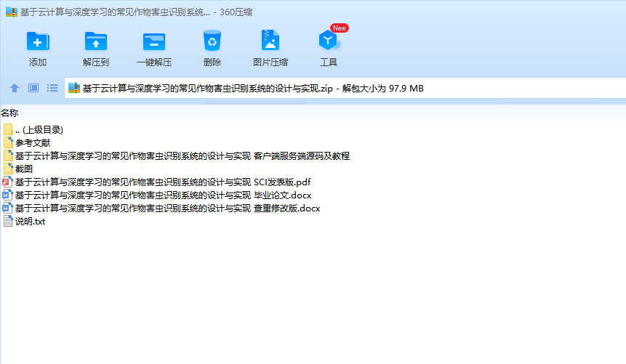Click the 工具 label text
Image resolution: width=626 pixels, height=364 pixels.
click(329, 62)
